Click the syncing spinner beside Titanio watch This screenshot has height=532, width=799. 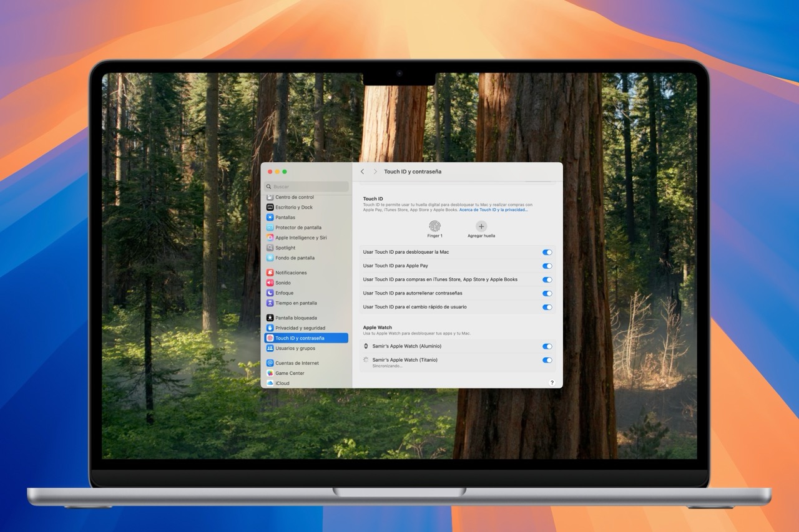[366, 360]
